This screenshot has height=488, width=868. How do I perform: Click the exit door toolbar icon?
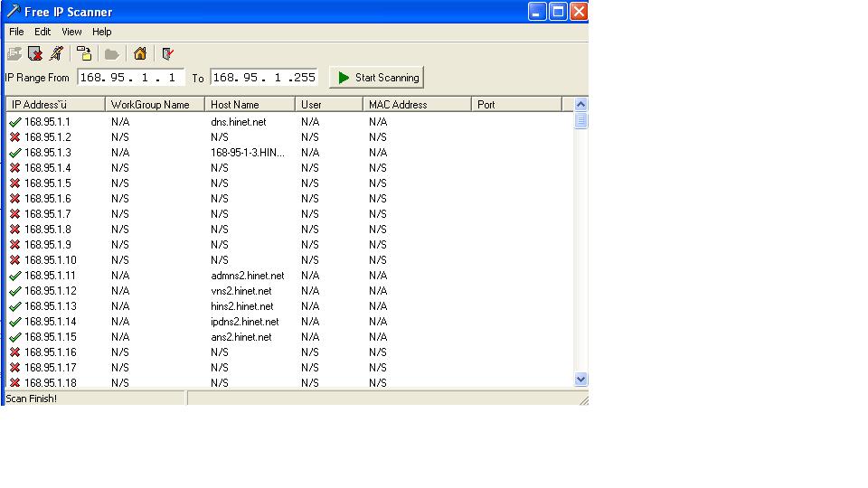167,54
